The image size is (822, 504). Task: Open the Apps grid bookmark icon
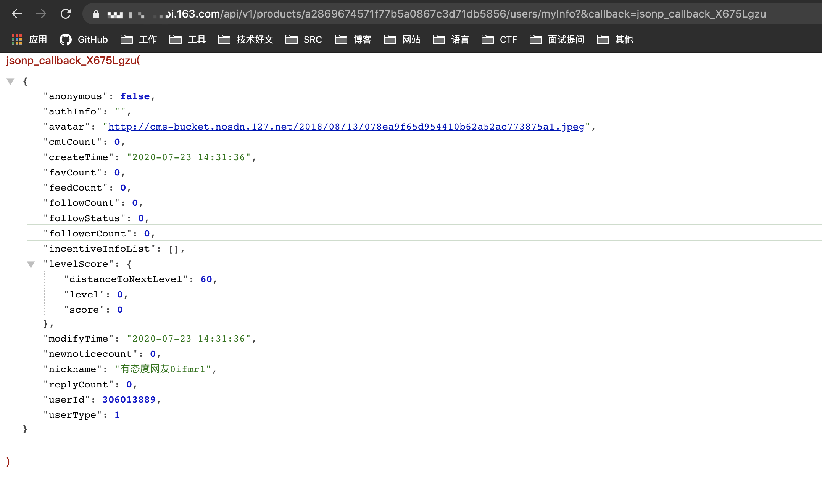[x=17, y=40]
